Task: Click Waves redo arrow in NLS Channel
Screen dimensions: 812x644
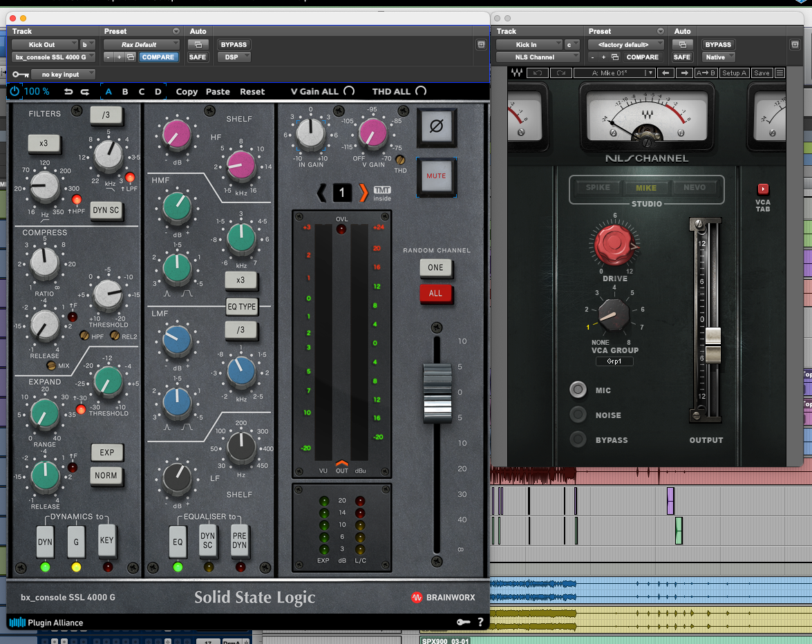Action: click(x=561, y=73)
